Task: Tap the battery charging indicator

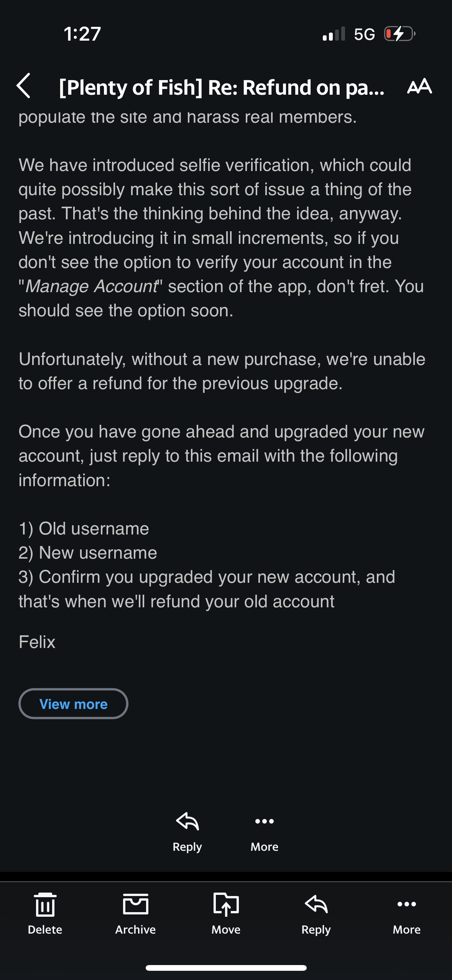Action: click(x=399, y=34)
